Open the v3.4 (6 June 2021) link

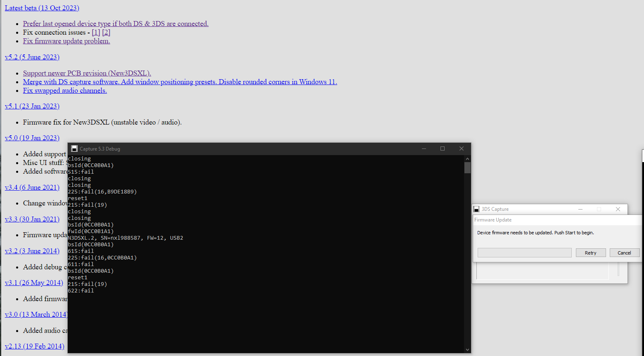coord(32,187)
